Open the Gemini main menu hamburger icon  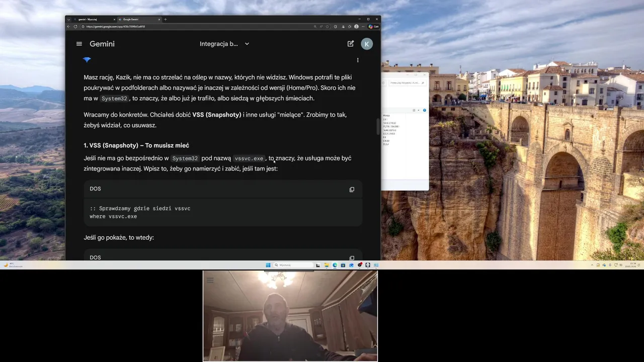79,44
